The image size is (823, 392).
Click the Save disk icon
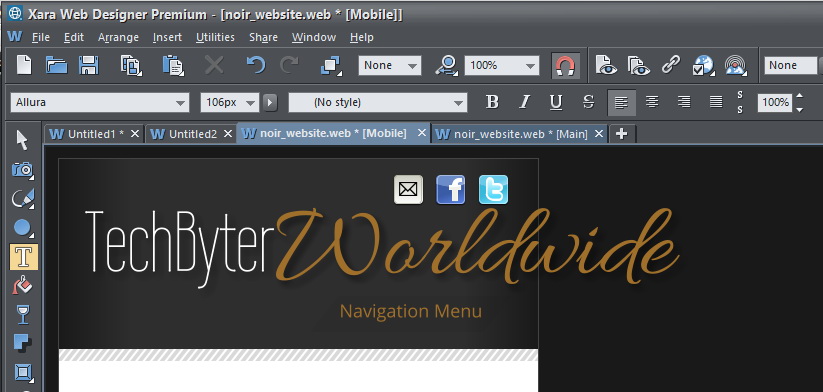click(x=89, y=66)
